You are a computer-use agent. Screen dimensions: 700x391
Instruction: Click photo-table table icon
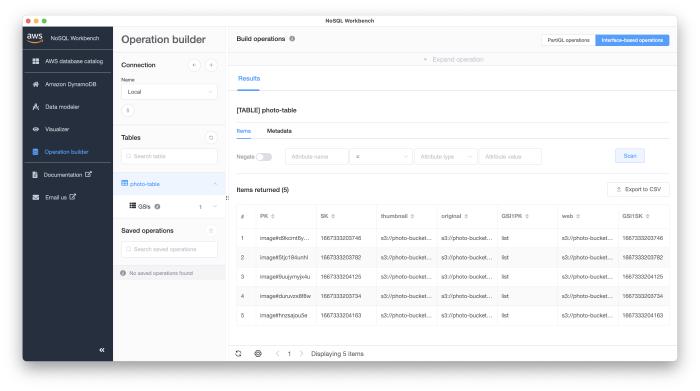pos(125,183)
